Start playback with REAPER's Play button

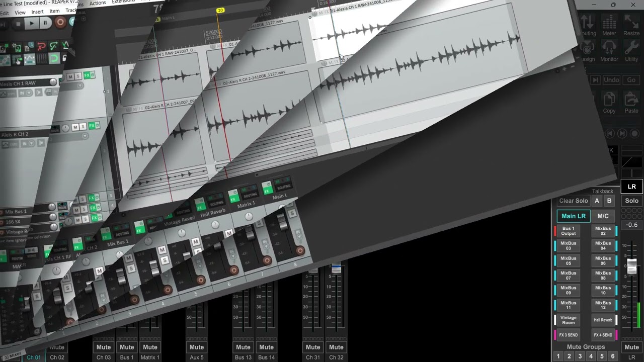[32, 23]
